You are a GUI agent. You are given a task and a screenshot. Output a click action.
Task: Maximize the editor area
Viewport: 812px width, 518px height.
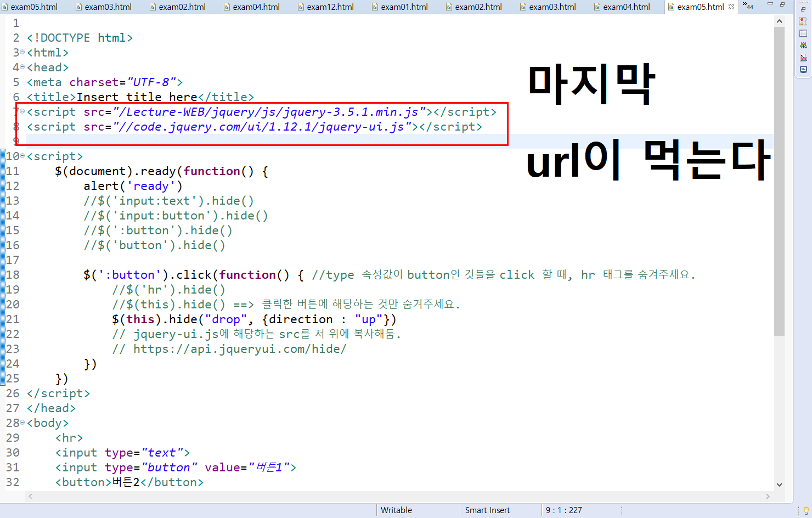[782, 4]
